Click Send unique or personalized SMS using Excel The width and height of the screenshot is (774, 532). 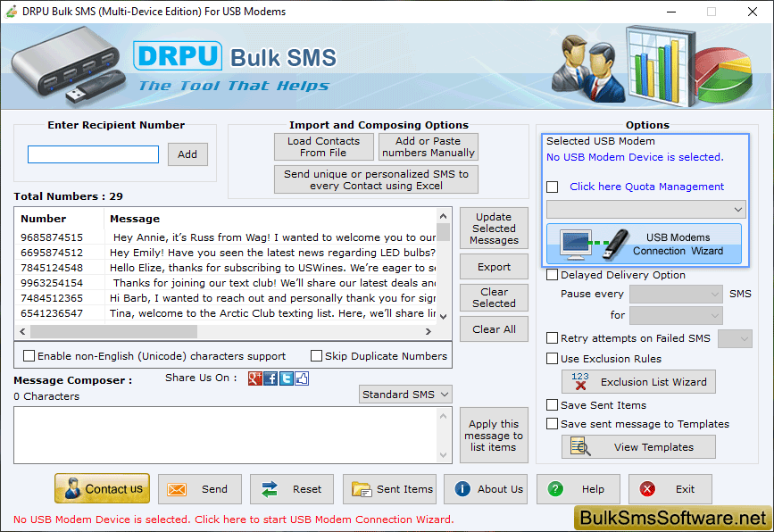[x=376, y=179]
